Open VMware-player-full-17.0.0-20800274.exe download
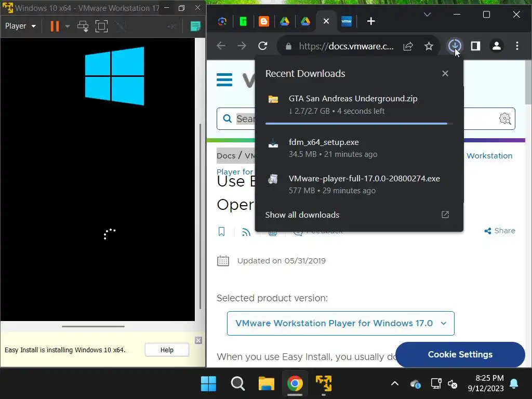The height and width of the screenshot is (399, 532). [359, 184]
